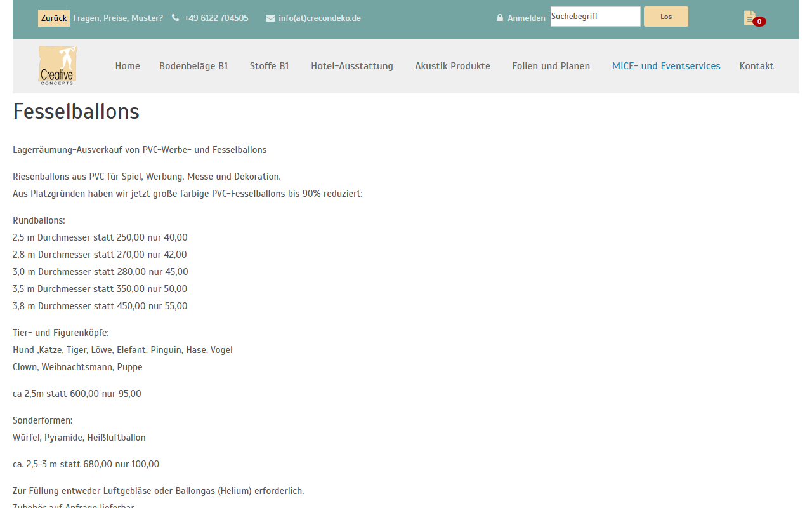Open the Home menu item
Screen dimensions: 812x508
(x=128, y=66)
